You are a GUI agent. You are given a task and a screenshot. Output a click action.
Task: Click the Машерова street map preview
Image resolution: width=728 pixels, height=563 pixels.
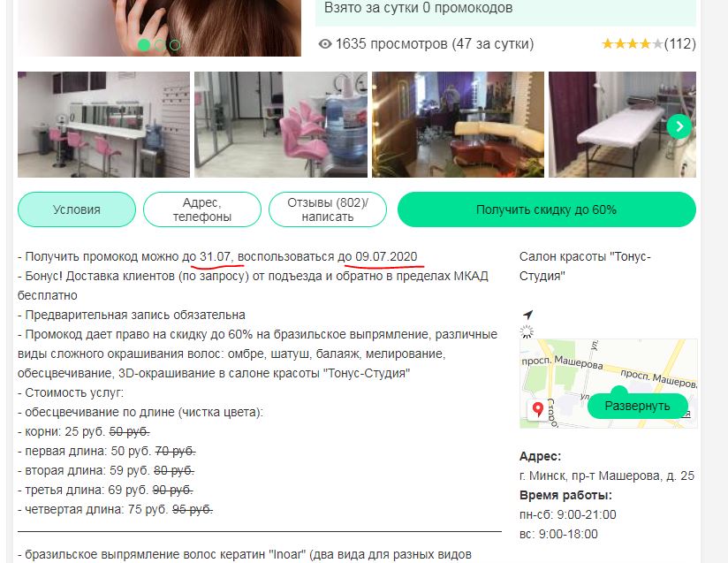point(608,384)
